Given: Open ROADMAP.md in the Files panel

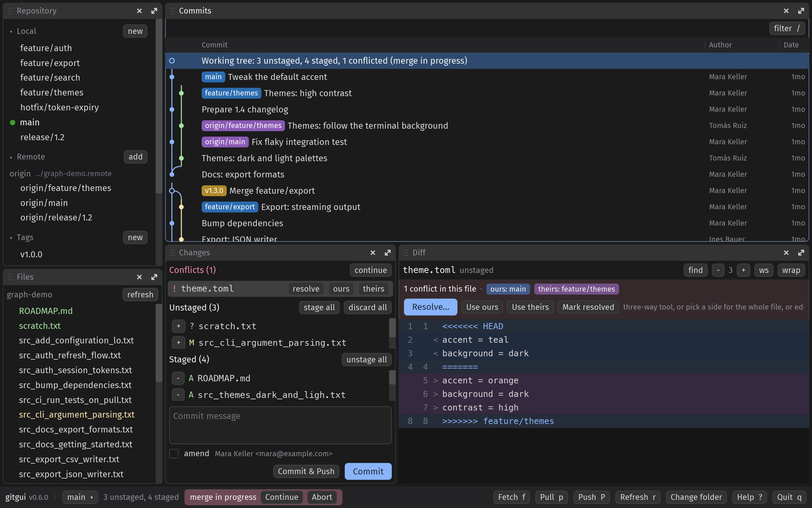Looking at the screenshot, I should point(46,311).
